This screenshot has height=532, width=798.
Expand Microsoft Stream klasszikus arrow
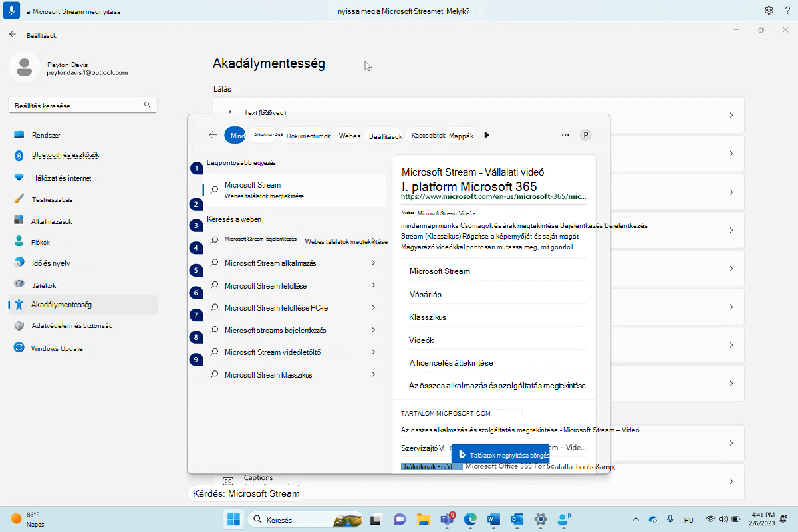click(374, 374)
